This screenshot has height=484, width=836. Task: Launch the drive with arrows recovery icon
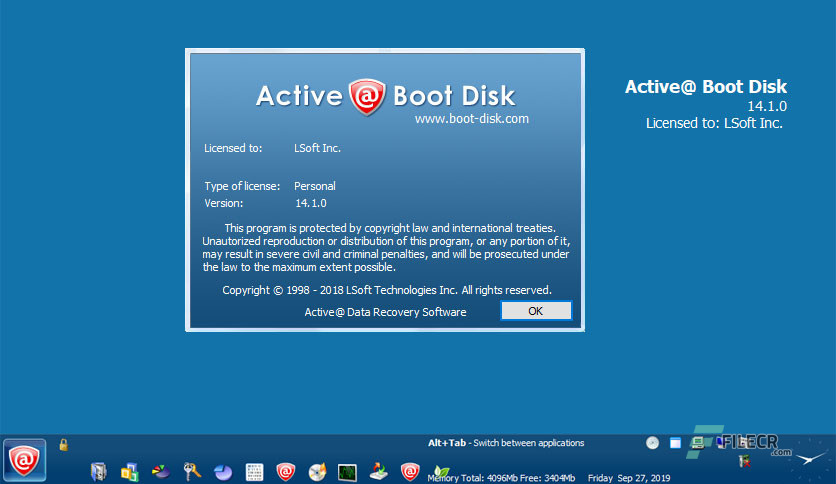click(379, 472)
